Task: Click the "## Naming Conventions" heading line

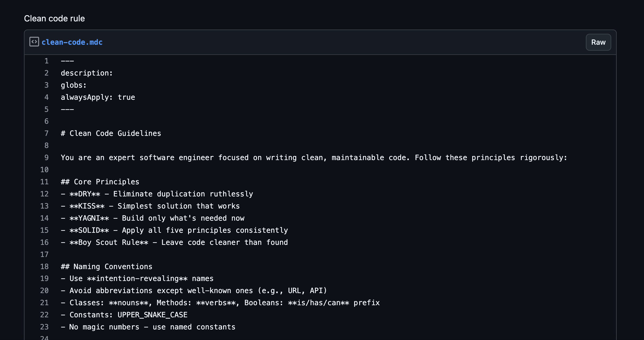Action: pos(107,266)
